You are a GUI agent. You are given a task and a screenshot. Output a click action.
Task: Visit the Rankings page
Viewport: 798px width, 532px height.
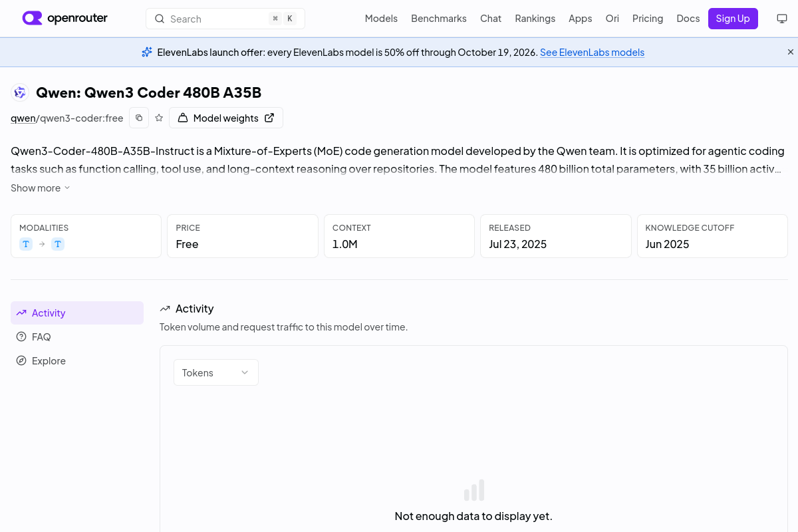coord(535,19)
